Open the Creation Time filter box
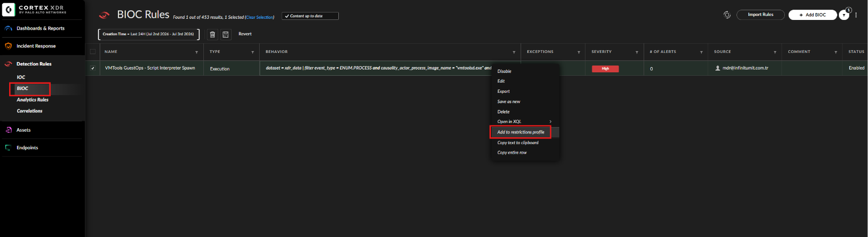The height and width of the screenshot is (237, 868). point(149,34)
